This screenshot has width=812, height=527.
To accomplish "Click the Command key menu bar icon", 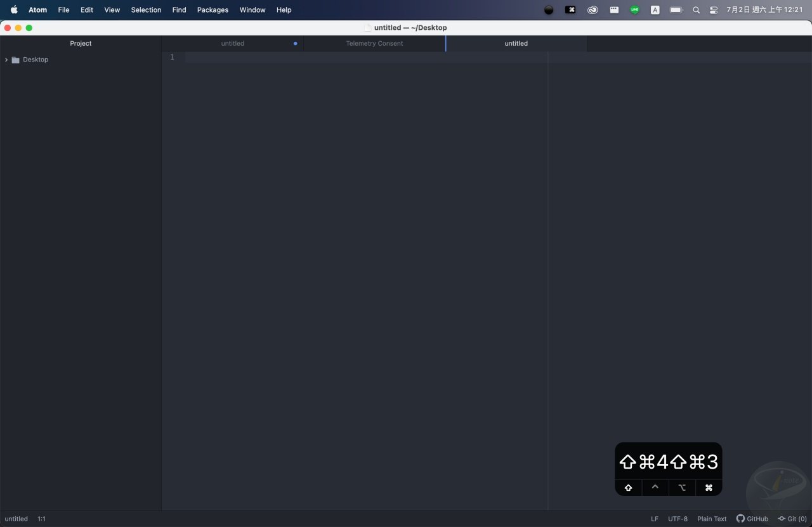I will (x=570, y=10).
